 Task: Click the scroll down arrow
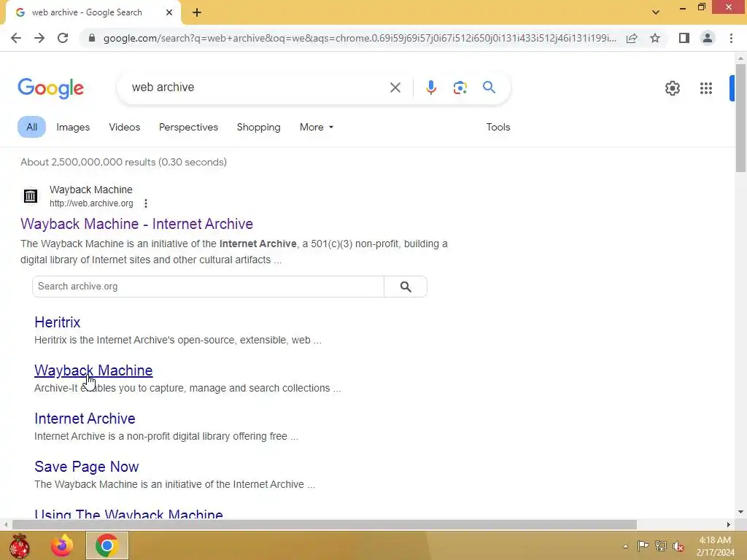coord(740,513)
